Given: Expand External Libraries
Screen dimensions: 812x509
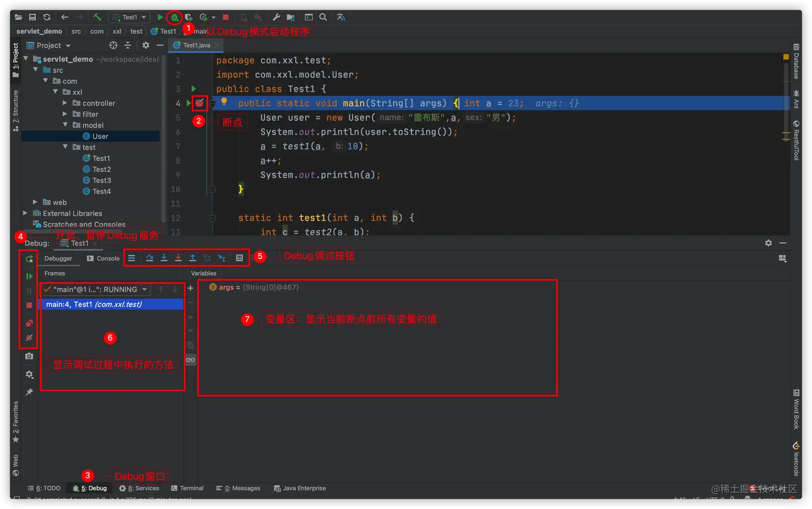Looking at the screenshot, I should click(x=25, y=213).
